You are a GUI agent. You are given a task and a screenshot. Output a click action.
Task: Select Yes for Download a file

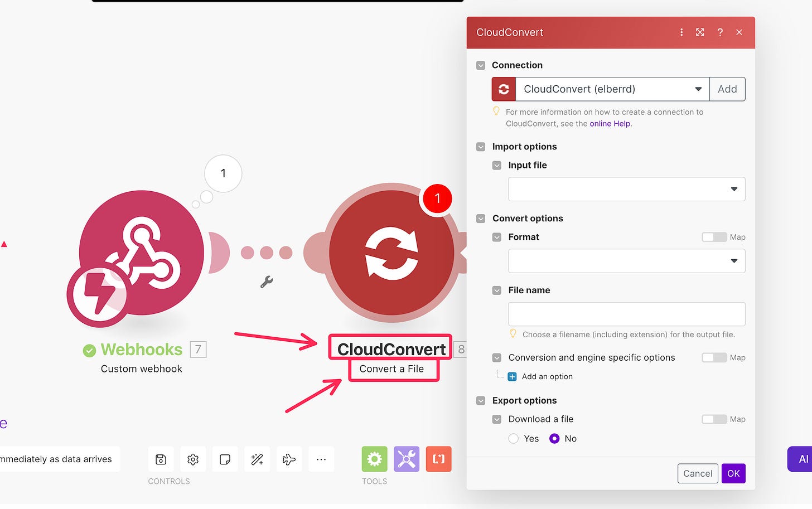coord(514,439)
